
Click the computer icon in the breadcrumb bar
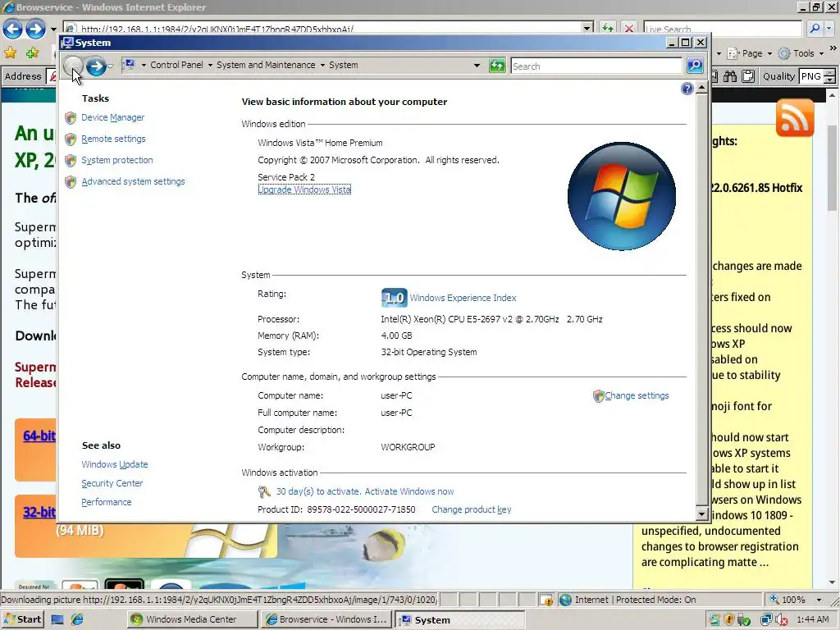pyautogui.click(x=130, y=65)
